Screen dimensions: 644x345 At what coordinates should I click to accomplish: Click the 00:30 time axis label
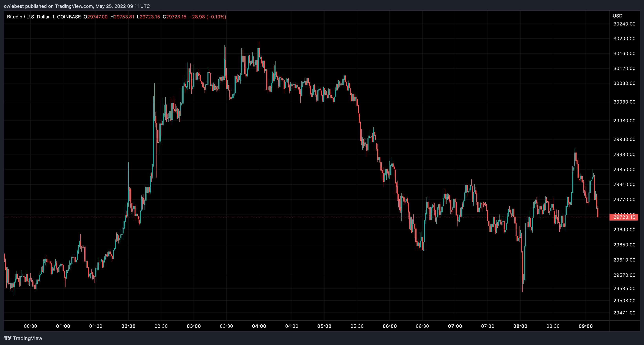click(30, 326)
